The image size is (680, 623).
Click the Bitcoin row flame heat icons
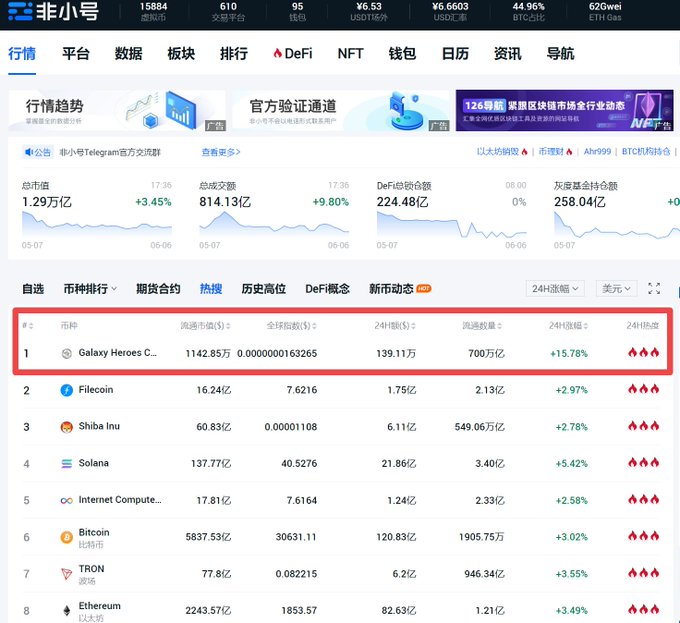tap(644, 536)
